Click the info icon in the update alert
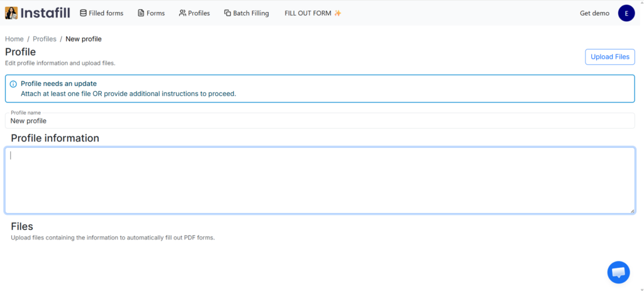 click(13, 84)
